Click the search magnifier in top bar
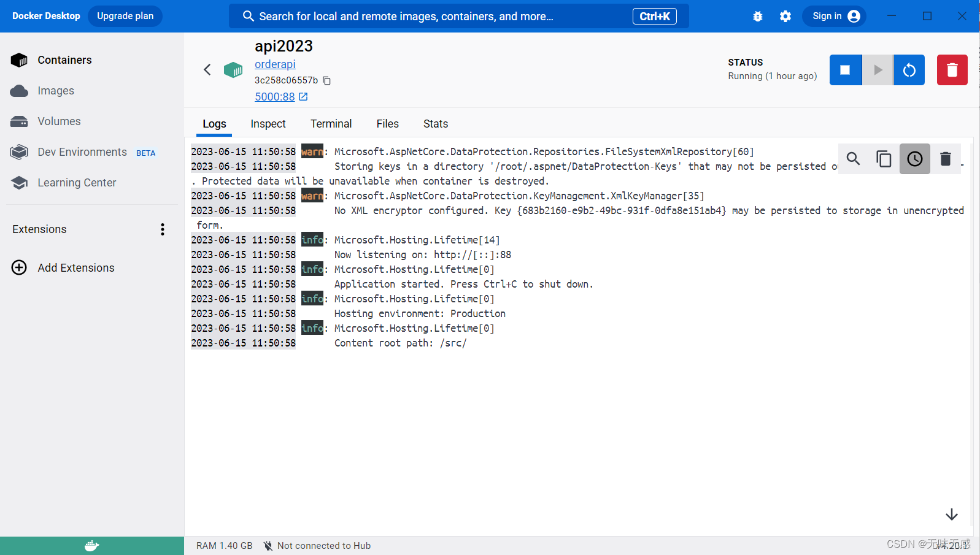 tap(248, 16)
